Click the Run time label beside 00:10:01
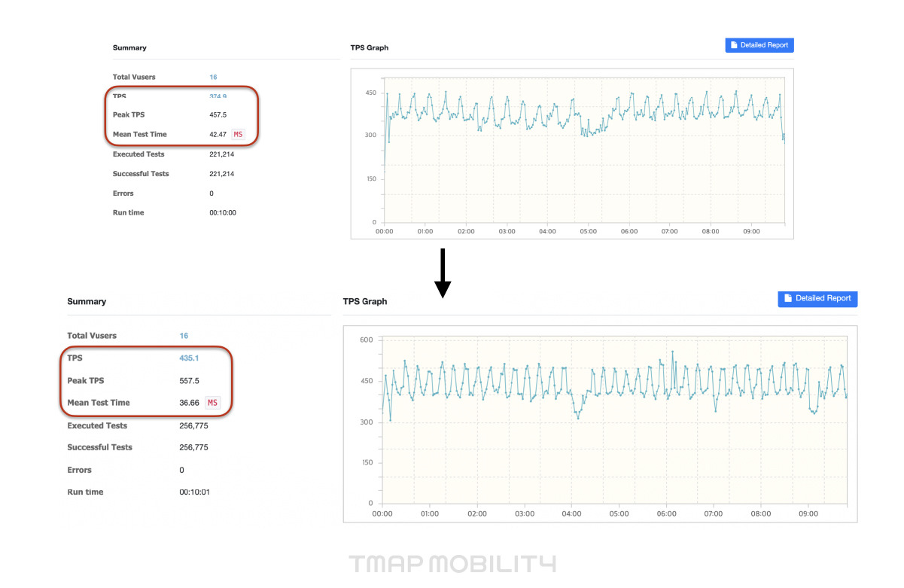This screenshot has width=904, height=588. tap(85, 492)
